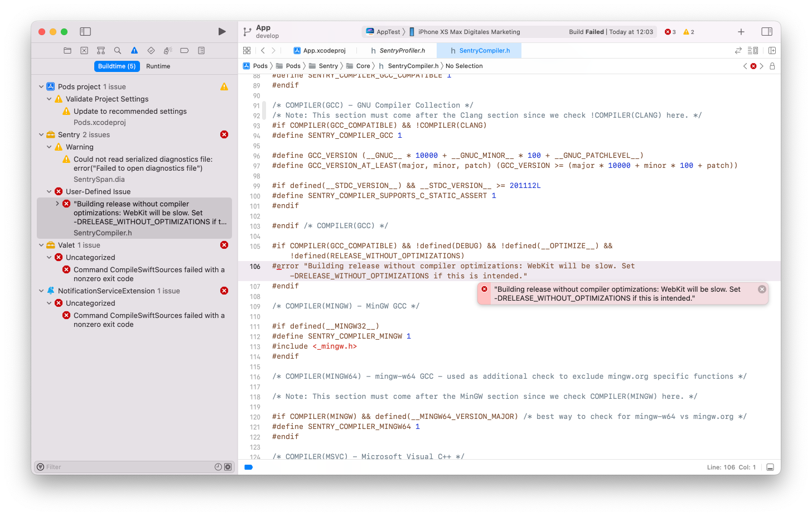Open the Breakpoint navigator
The image size is (812, 516).
click(184, 50)
